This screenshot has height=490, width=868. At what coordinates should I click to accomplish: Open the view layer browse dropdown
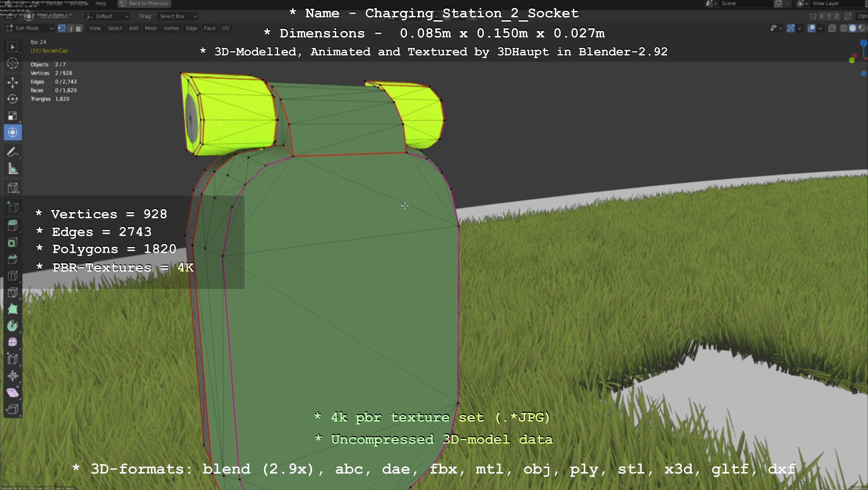(x=803, y=3)
